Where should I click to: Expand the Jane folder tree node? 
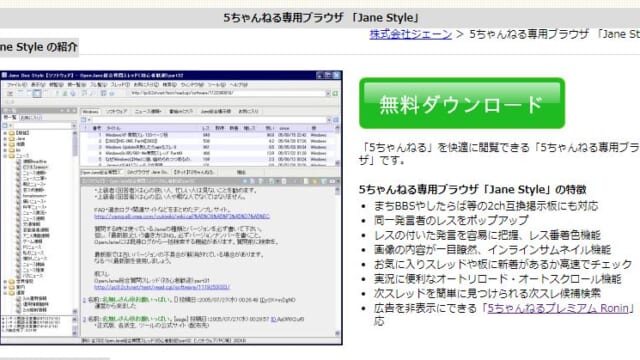click(x=5, y=139)
